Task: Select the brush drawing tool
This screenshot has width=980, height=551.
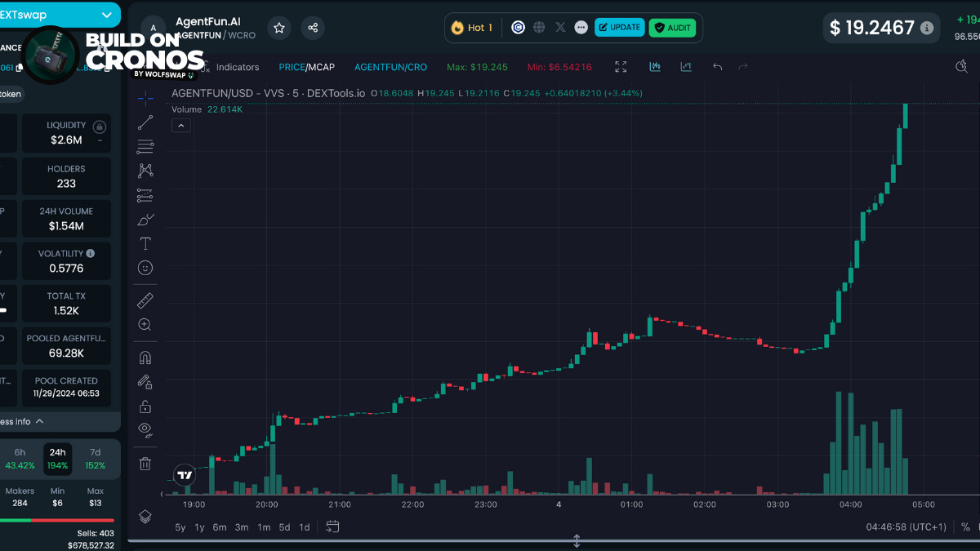Action: click(145, 219)
